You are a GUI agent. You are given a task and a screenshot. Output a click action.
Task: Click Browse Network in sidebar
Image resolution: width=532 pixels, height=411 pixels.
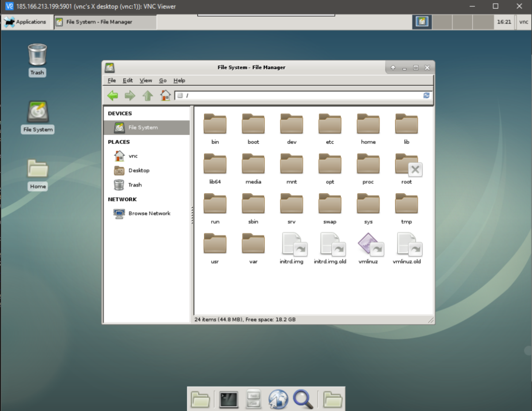point(147,213)
